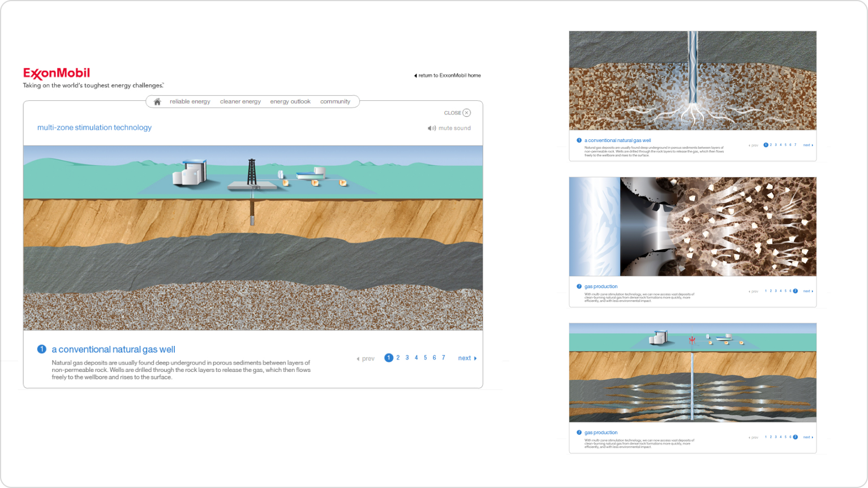Screen dimensions: 868x488
Task: Click the home icon in the navigation bar
Action: (x=157, y=101)
